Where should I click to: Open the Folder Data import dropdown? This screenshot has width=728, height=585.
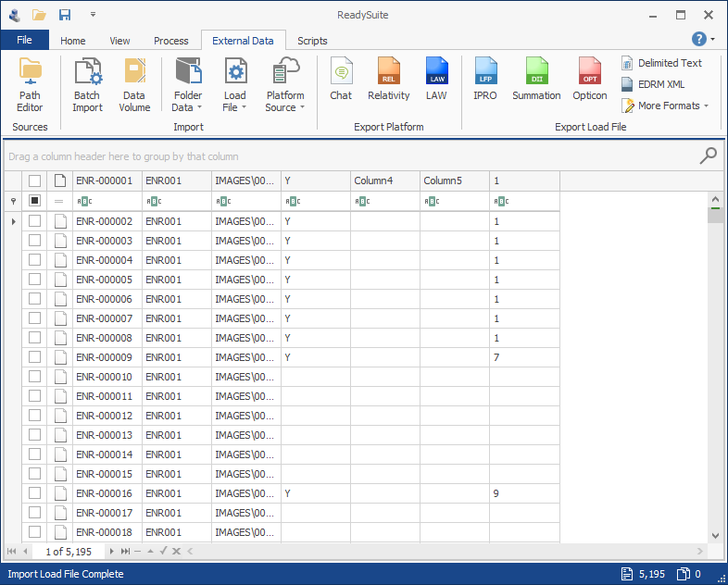[188, 84]
